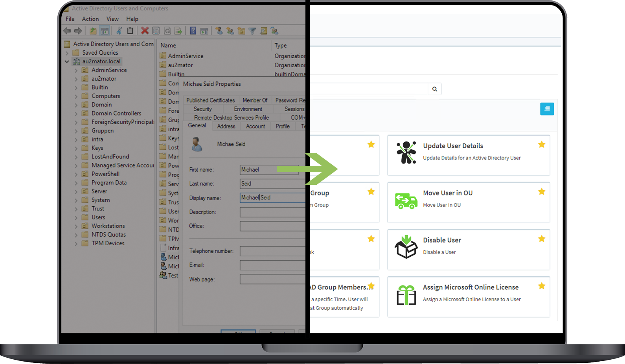Image resolution: width=625 pixels, height=364 pixels.
Task: Click the red Delete icon in toolbar
Action: 145,31
